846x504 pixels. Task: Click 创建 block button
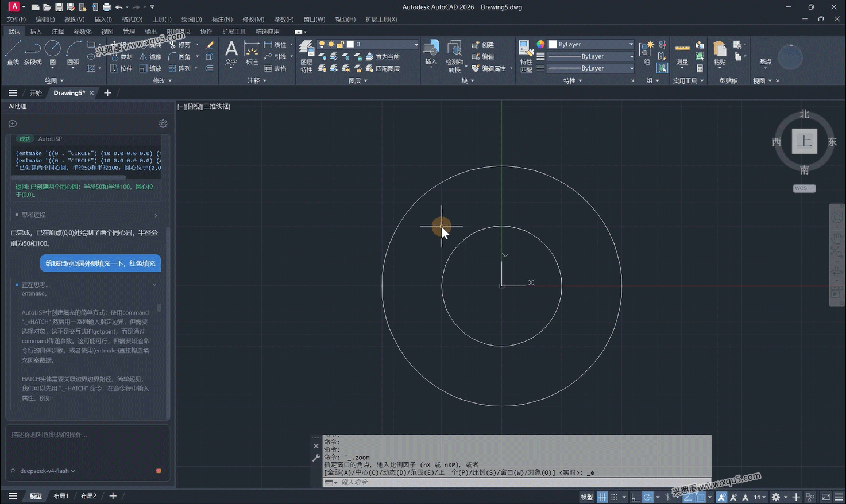coord(482,45)
